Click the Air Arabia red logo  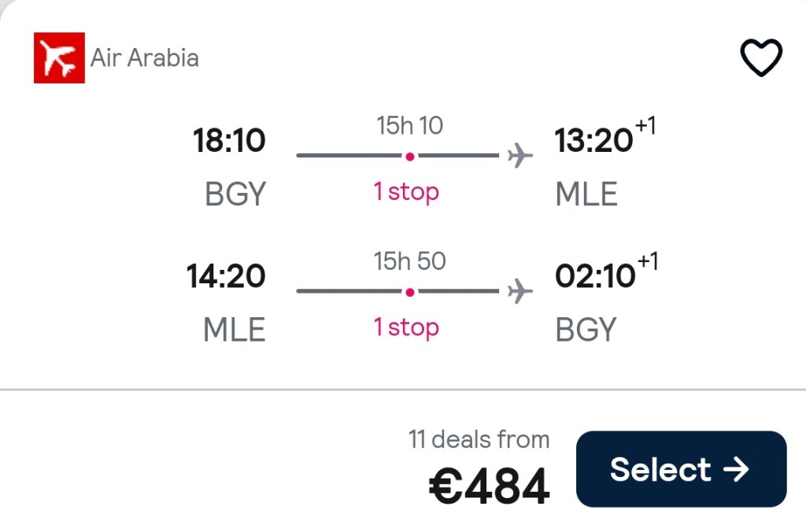(x=59, y=57)
